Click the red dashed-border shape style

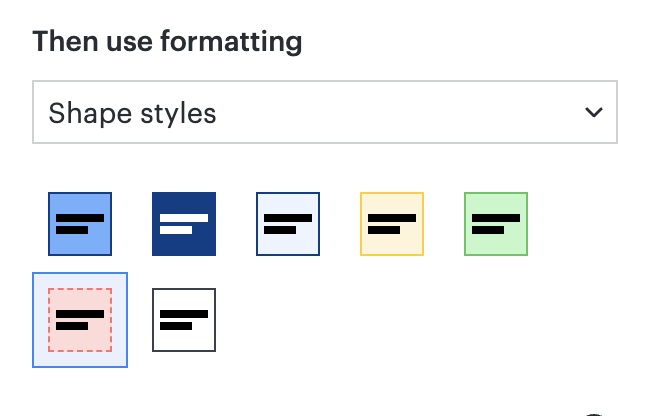coord(80,320)
